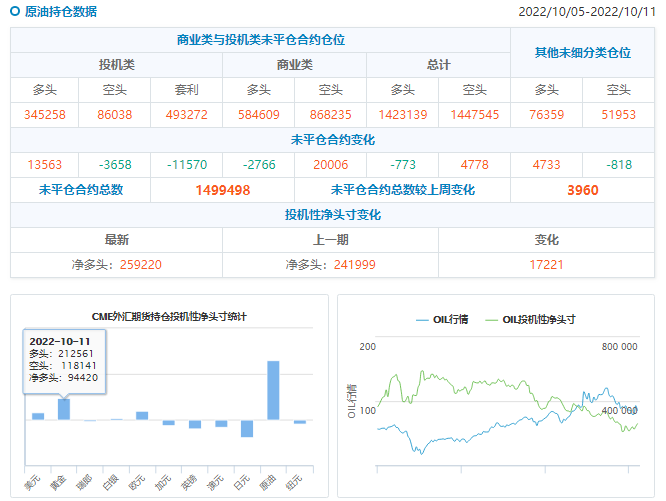Click the 原油持仓数据 title
The height and width of the screenshot is (501, 666).
61,12
